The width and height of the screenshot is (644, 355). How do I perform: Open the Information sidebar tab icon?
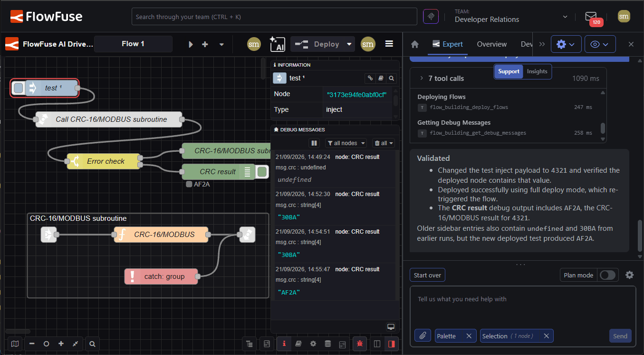click(x=284, y=344)
